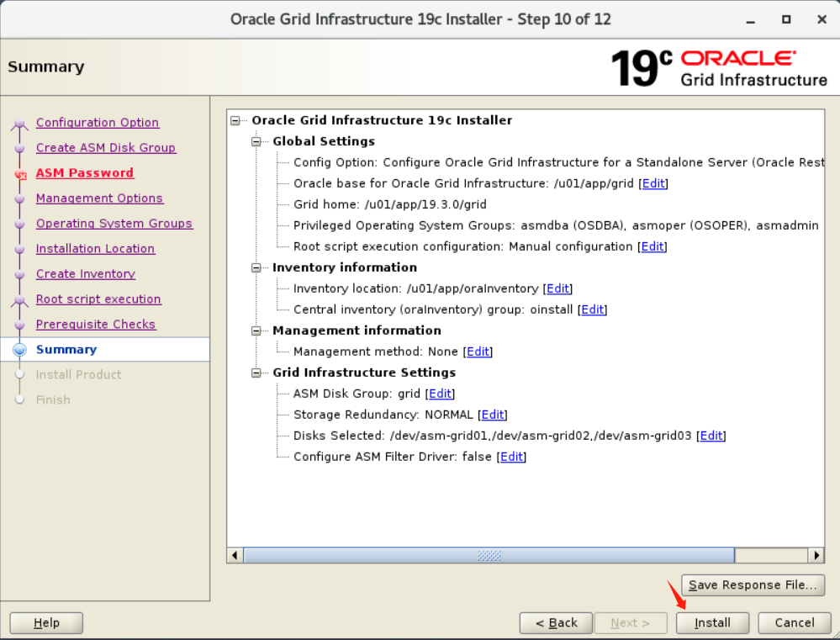Select the Grid home path row
The image size is (840, 640).
pos(389,204)
